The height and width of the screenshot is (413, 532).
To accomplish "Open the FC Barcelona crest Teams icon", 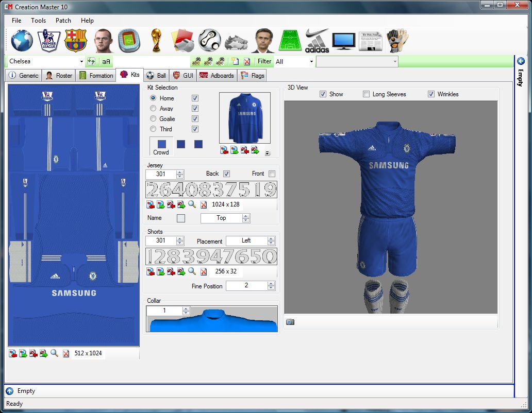I will click(x=76, y=41).
